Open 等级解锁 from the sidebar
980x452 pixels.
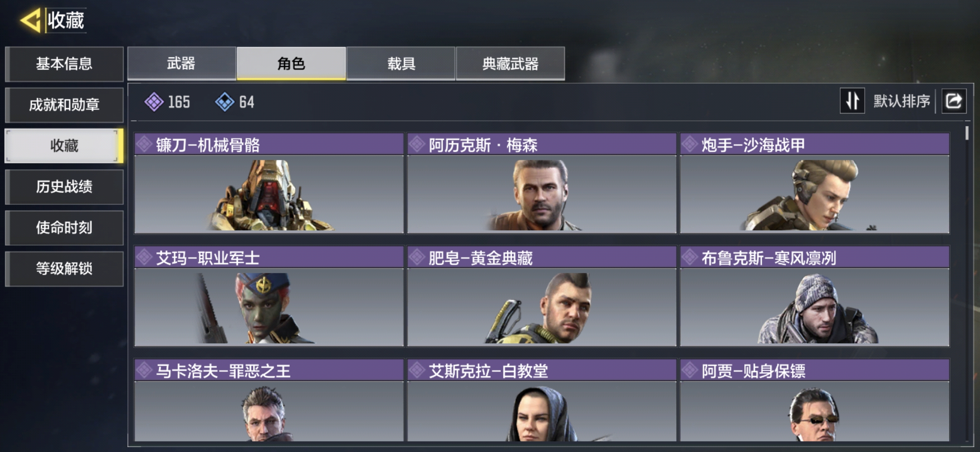pyautogui.click(x=64, y=269)
